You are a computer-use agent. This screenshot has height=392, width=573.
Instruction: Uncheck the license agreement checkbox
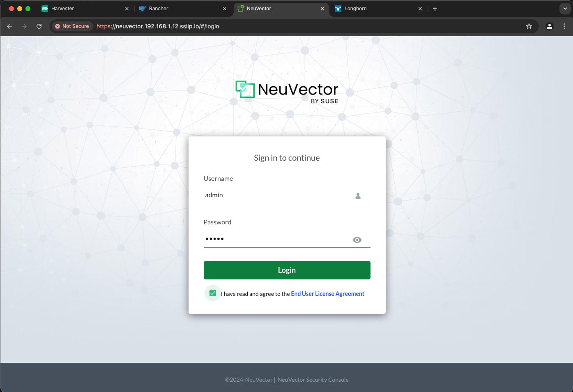(213, 293)
